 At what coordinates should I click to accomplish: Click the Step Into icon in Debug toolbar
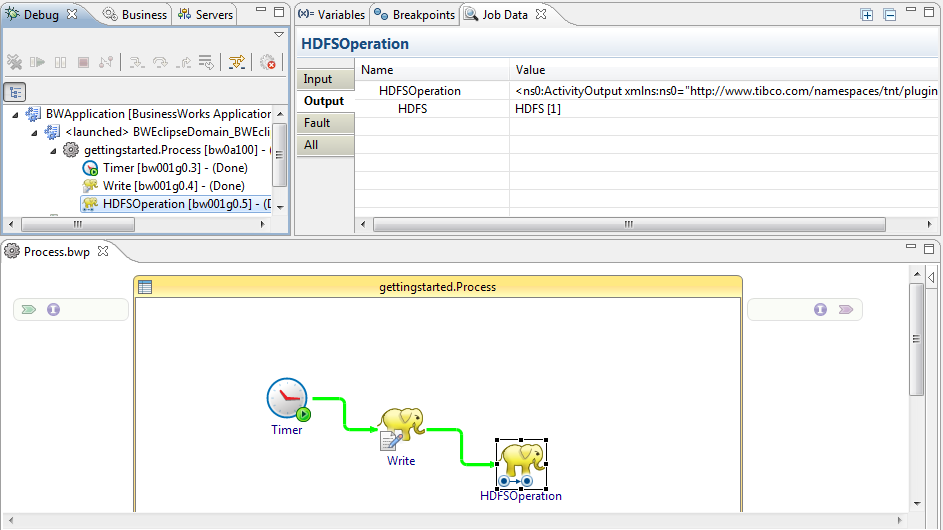(x=137, y=62)
